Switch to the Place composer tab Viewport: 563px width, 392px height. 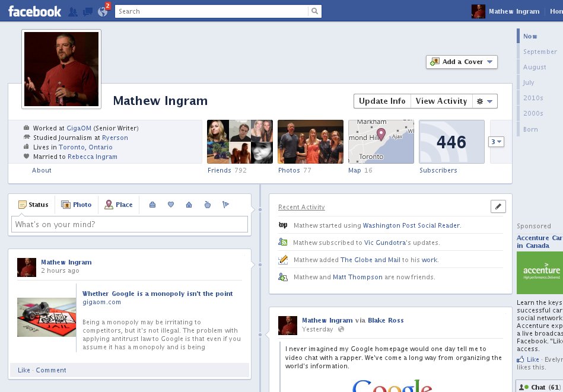[119, 205]
